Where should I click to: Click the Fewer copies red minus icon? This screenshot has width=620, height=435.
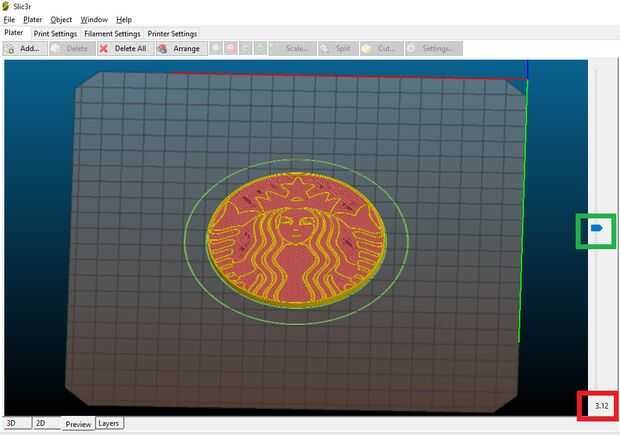(231, 49)
